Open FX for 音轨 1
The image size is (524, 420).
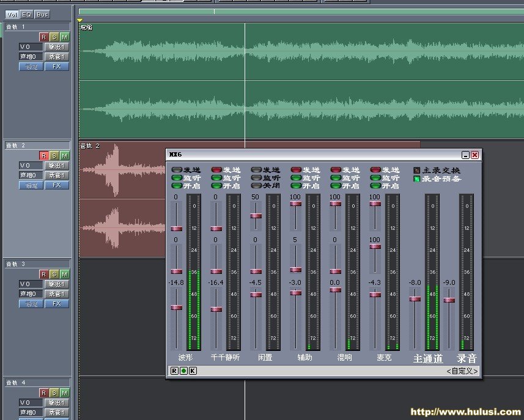coord(57,67)
